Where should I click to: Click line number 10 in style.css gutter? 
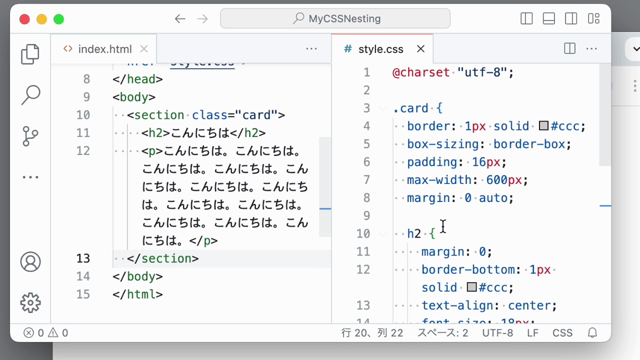[363, 234]
